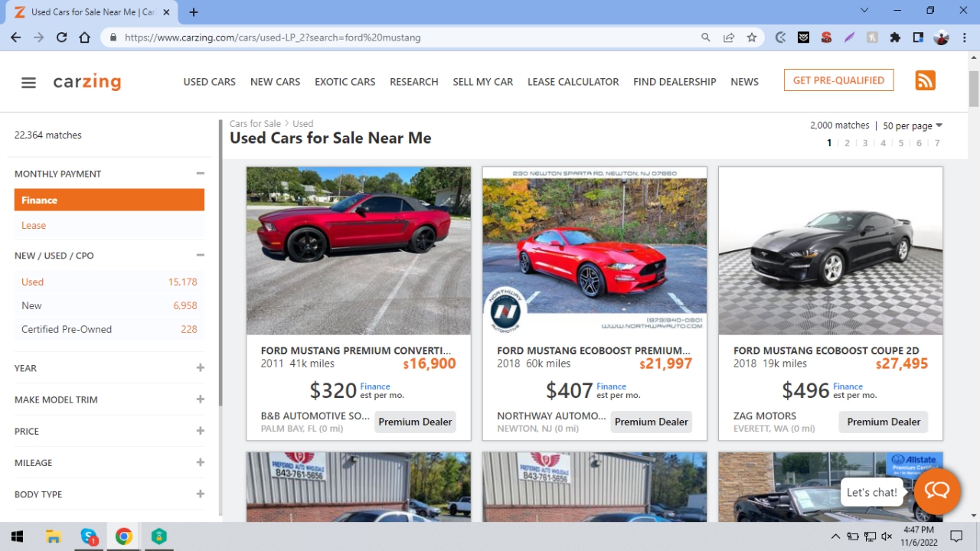Image resolution: width=980 pixels, height=551 pixels.
Task: Click the browser address bar URL
Action: pos(273,37)
